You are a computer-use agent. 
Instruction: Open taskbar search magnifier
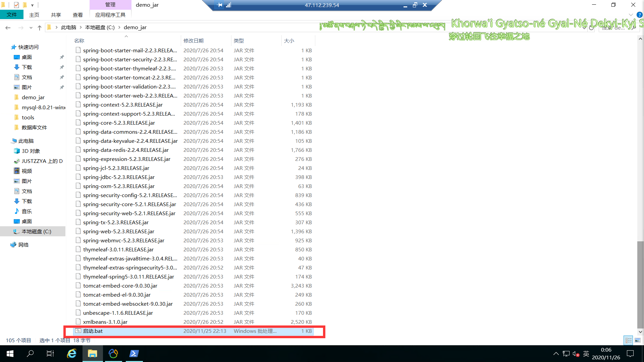pyautogui.click(x=30, y=354)
